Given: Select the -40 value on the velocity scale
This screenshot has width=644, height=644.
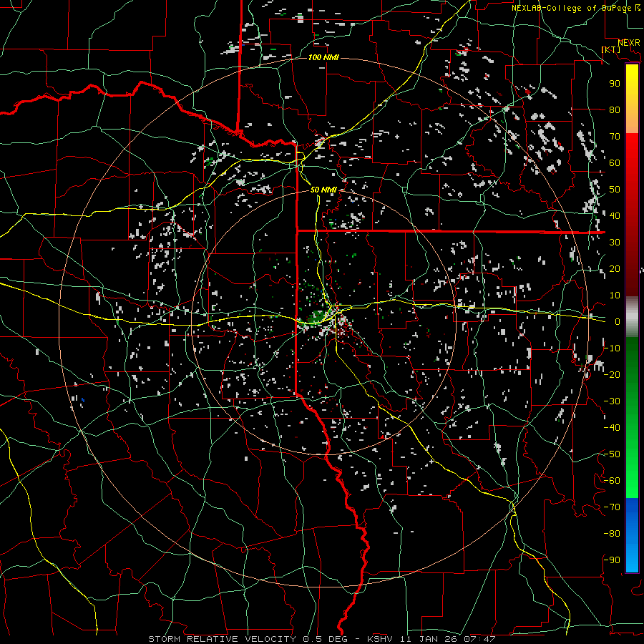Looking at the screenshot, I should 612,428.
